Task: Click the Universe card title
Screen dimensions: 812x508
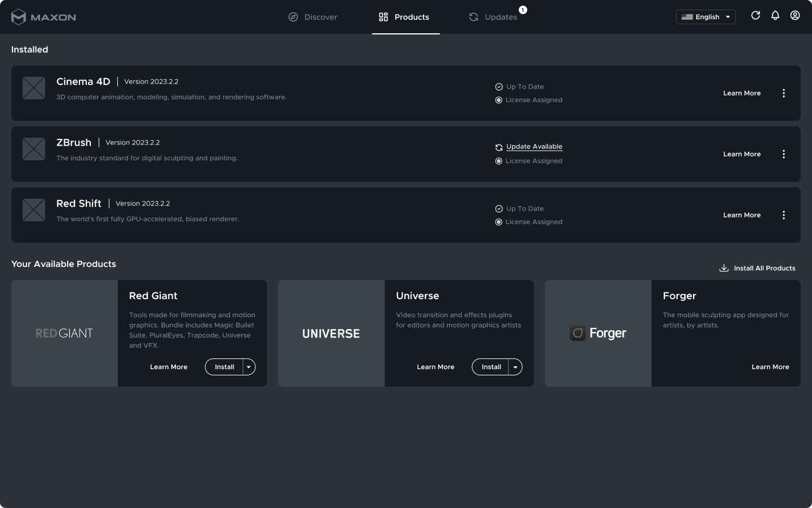Action: pyautogui.click(x=417, y=296)
